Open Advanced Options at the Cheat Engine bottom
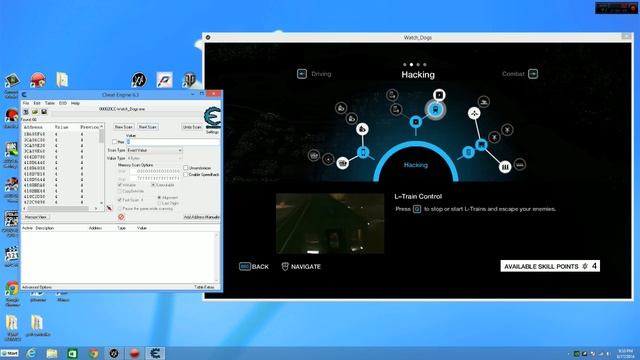The height and width of the screenshot is (360, 640). point(37,287)
